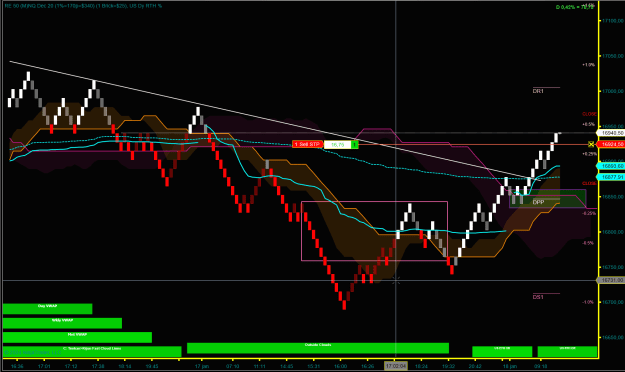Click the 18 jan date label on time axis
Image resolution: width=625 pixels, height=372 pixels.
coord(509,366)
